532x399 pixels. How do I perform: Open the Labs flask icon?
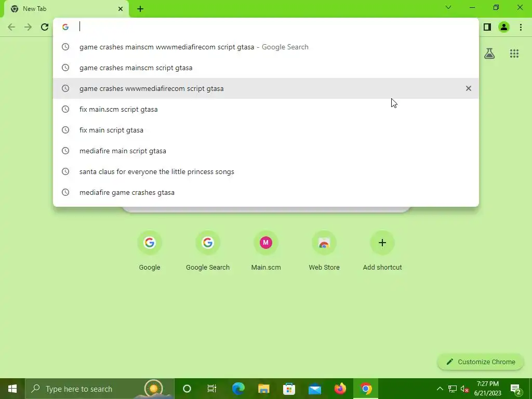[x=489, y=54]
